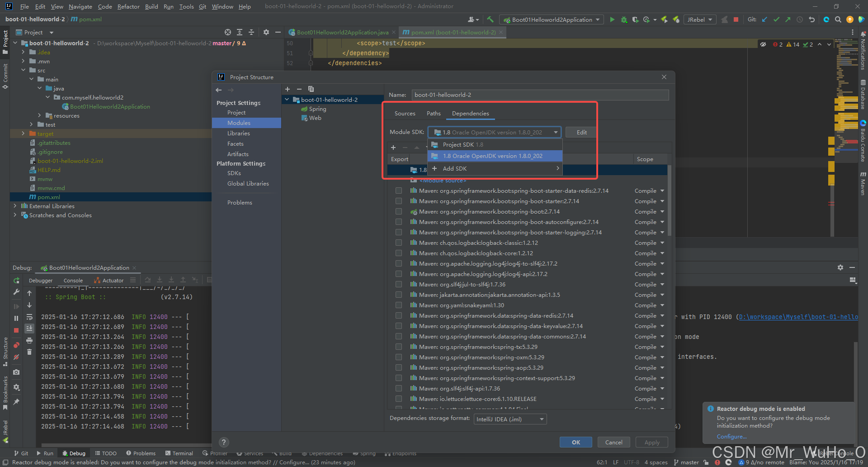The image size is (868, 467).
Task: Open run configuration Boot01Helloworld2Application dropdown
Action: coord(551,19)
